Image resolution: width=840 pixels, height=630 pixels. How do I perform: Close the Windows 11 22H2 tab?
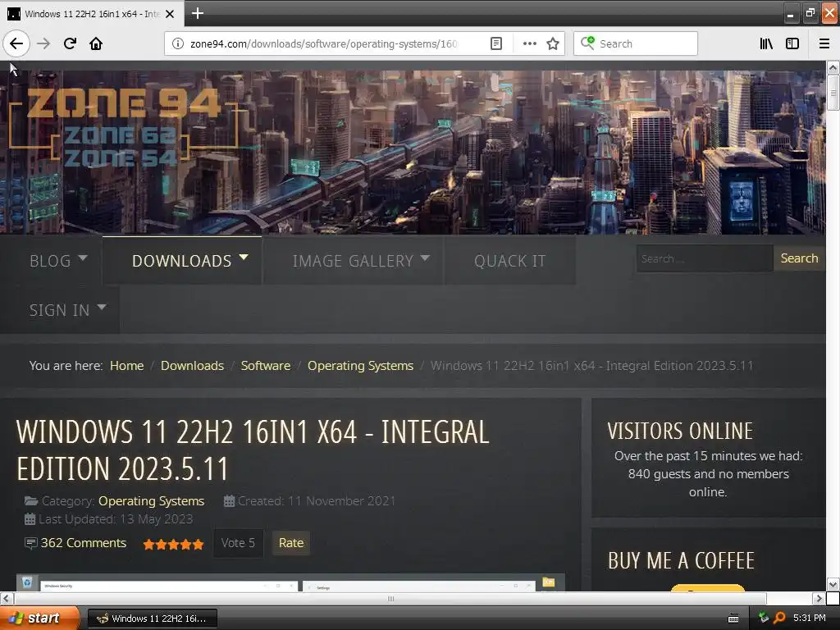[170, 14]
